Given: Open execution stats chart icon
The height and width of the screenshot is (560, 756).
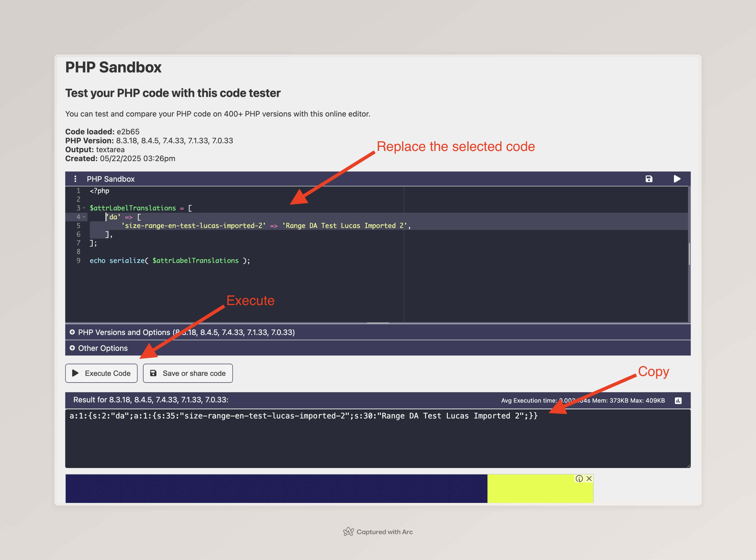Looking at the screenshot, I should (x=678, y=401).
